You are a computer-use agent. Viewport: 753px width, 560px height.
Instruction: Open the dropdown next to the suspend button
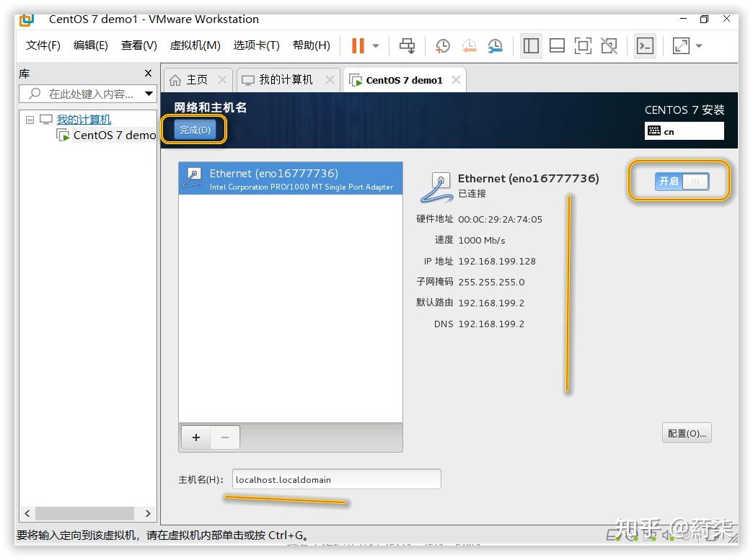pyautogui.click(x=374, y=45)
